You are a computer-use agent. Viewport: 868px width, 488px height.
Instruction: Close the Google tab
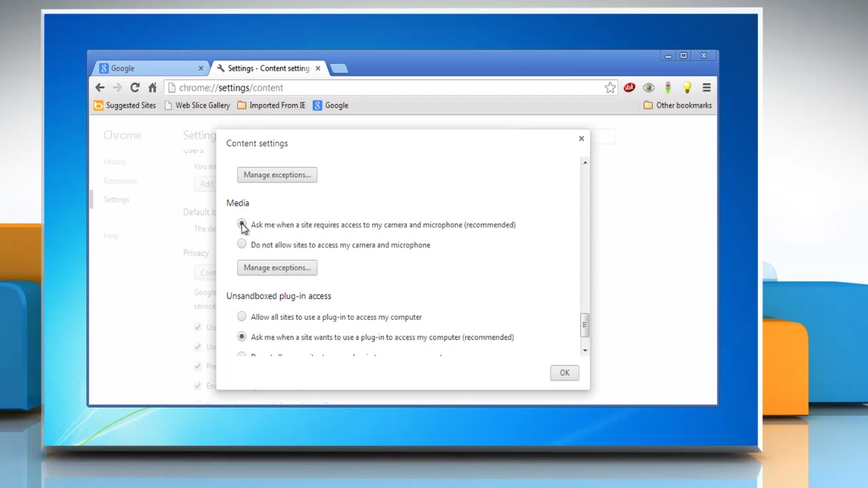pos(201,68)
